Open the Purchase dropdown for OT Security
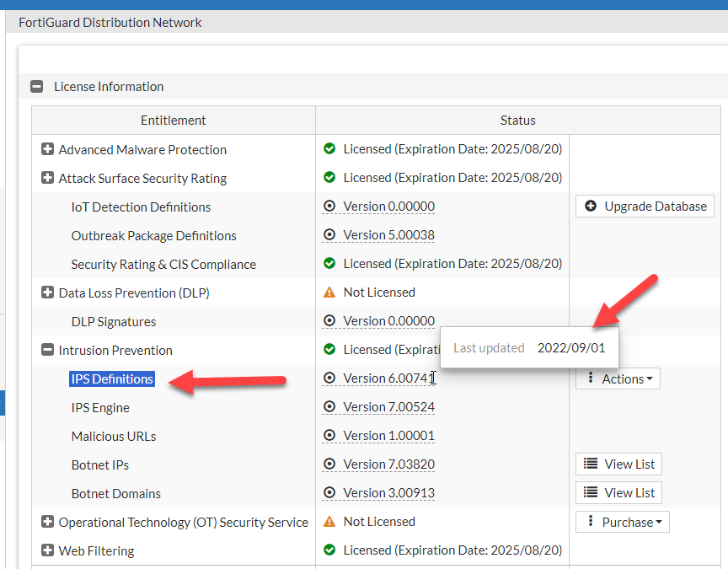This screenshot has width=728, height=569. coord(623,522)
